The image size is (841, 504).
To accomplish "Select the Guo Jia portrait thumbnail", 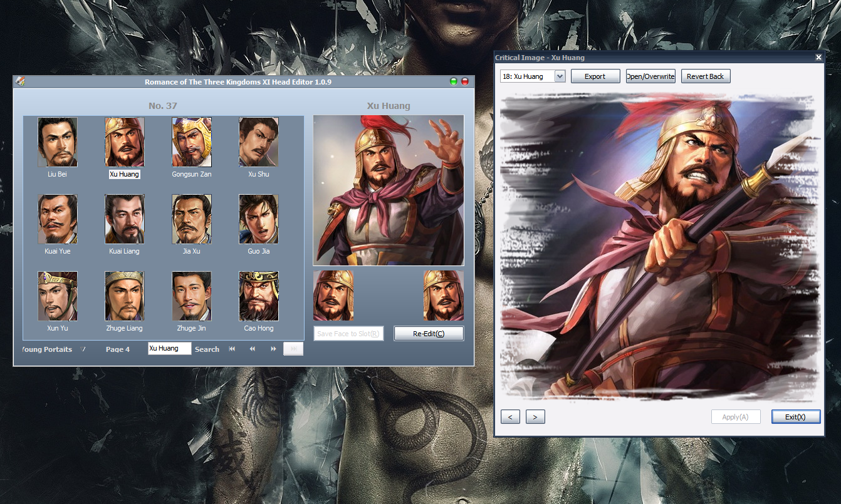I will pyautogui.click(x=259, y=219).
